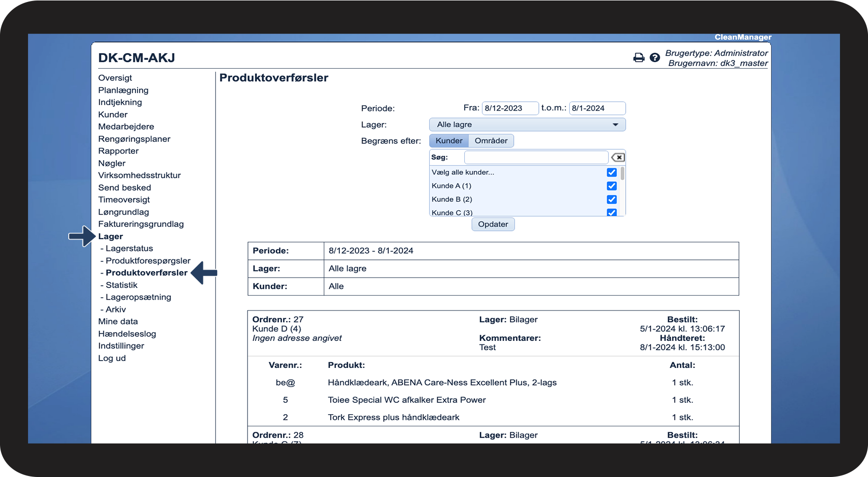This screenshot has height=477, width=868.
Task: Open Rapporter in the sidebar
Action: (x=118, y=151)
